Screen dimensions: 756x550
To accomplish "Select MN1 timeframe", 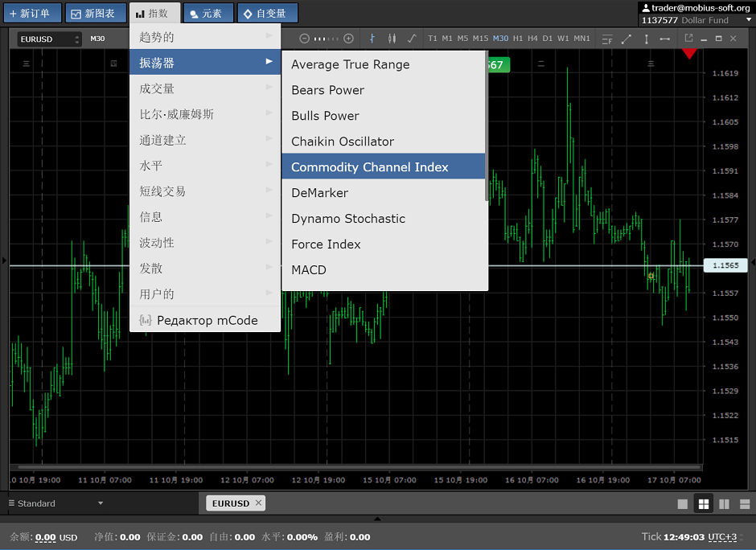I will click(581, 39).
